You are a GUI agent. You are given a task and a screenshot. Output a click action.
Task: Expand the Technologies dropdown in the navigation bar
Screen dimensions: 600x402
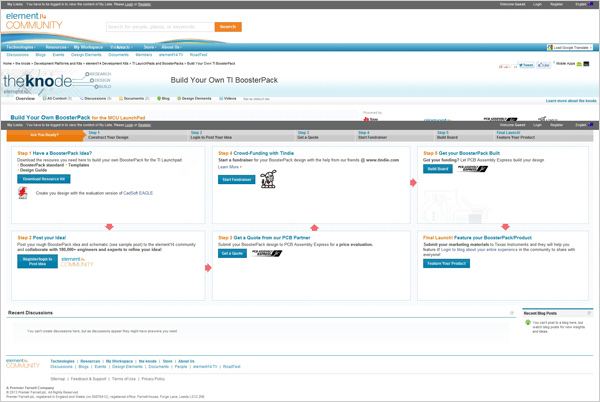(21, 47)
